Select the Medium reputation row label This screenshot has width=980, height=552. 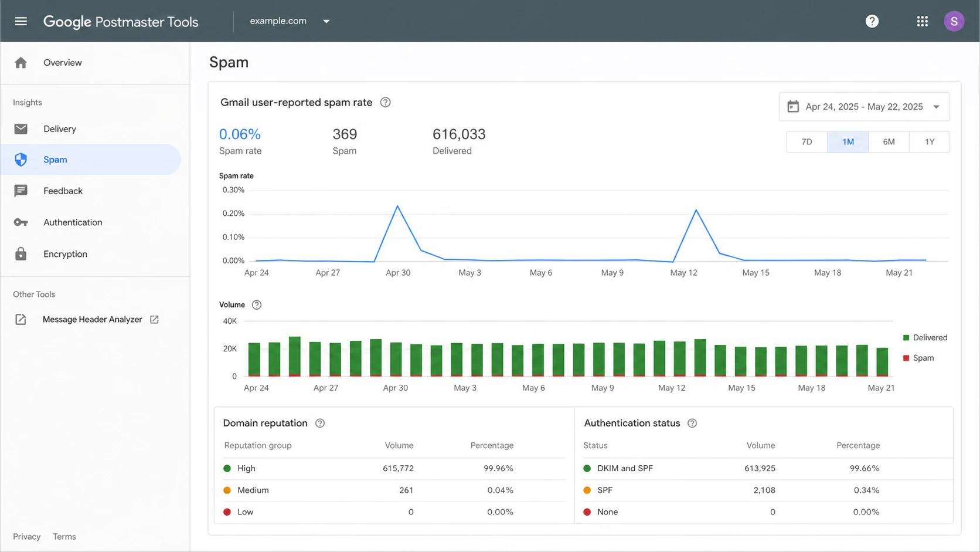(253, 490)
